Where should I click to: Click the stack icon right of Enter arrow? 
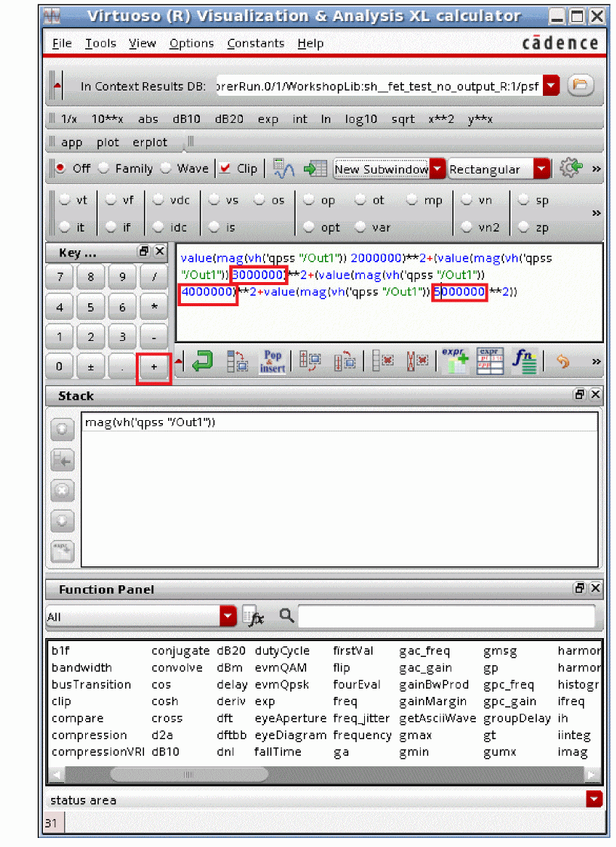(x=237, y=361)
